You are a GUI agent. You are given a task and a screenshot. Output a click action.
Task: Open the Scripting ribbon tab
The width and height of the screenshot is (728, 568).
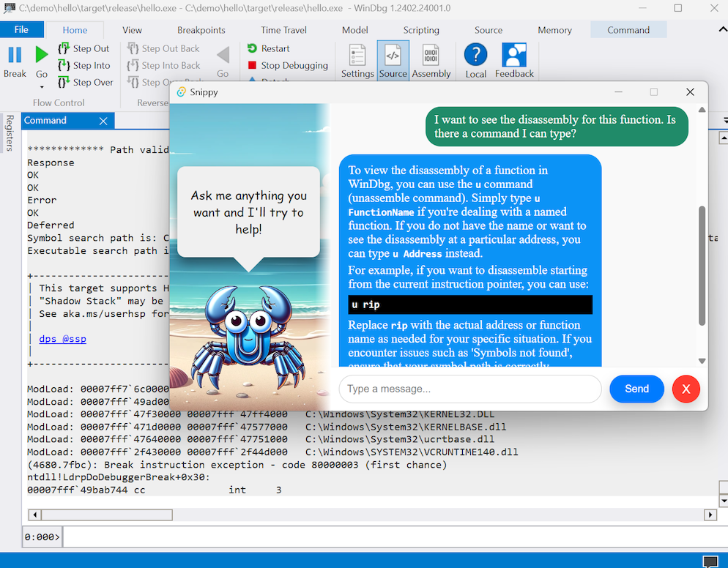(420, 30)
